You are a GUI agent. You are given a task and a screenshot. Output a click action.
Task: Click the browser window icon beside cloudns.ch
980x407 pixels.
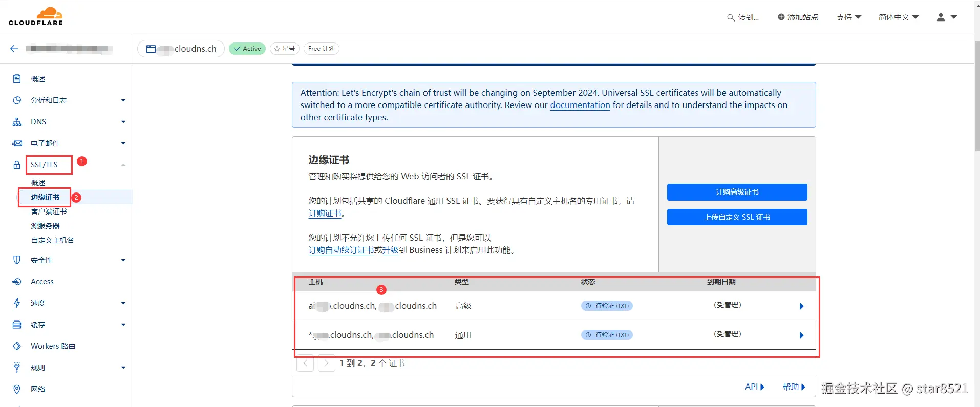click(151, 49)
